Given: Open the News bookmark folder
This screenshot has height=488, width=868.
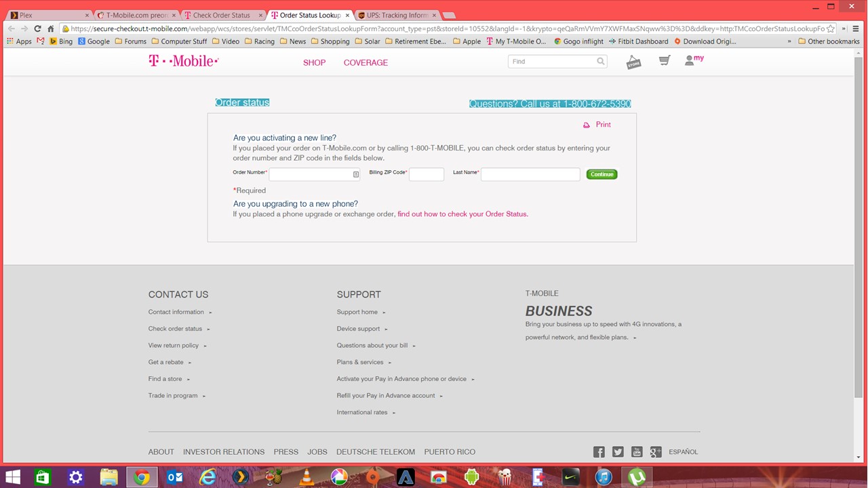Looking at the screenshot, I should pyautogui.click(x=293, y=41).
